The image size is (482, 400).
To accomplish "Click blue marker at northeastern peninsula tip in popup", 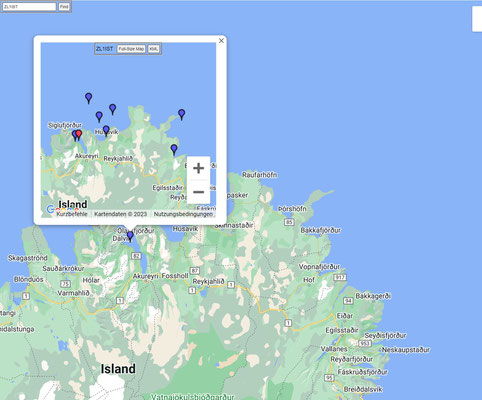I will [181, 114].
